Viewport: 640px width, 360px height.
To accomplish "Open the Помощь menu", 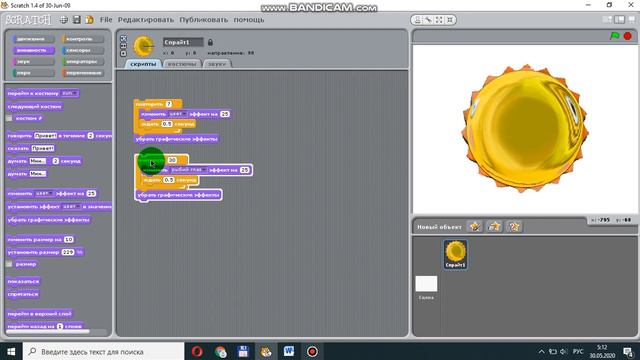I will pos(249,20).
